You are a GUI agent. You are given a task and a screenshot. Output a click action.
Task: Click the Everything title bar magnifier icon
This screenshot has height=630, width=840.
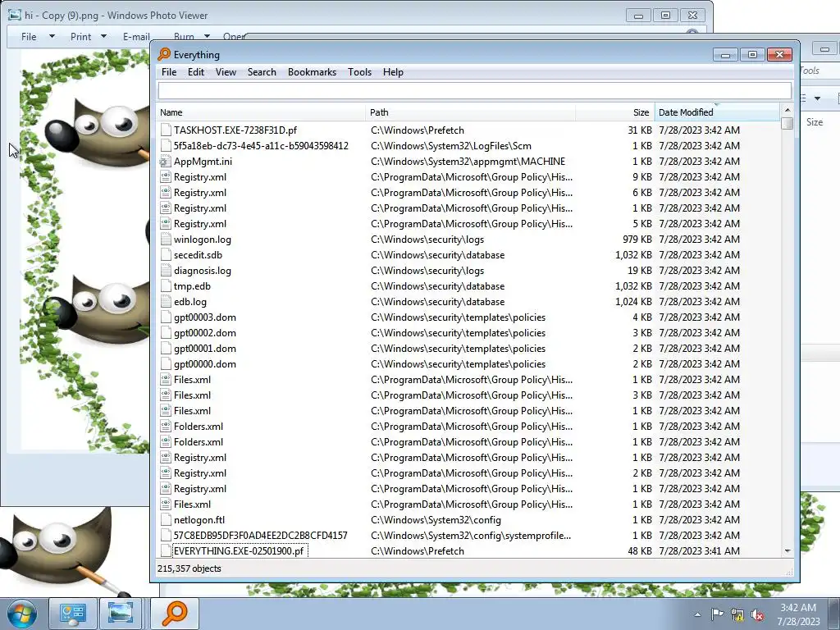[x=164, y=54]
